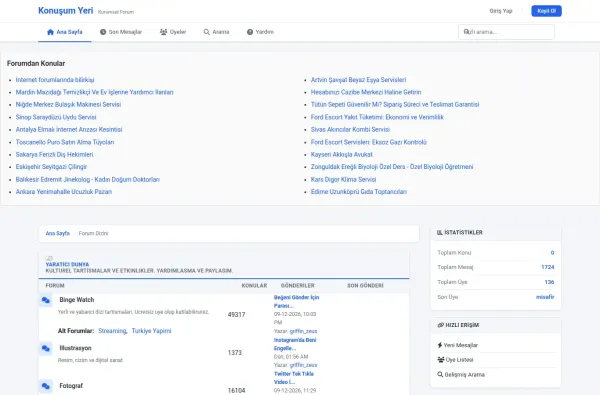Open Tütün Sepeti Güvenilir Mi topic
Viewport: 600px width, 395px height.
coord(395,104)
